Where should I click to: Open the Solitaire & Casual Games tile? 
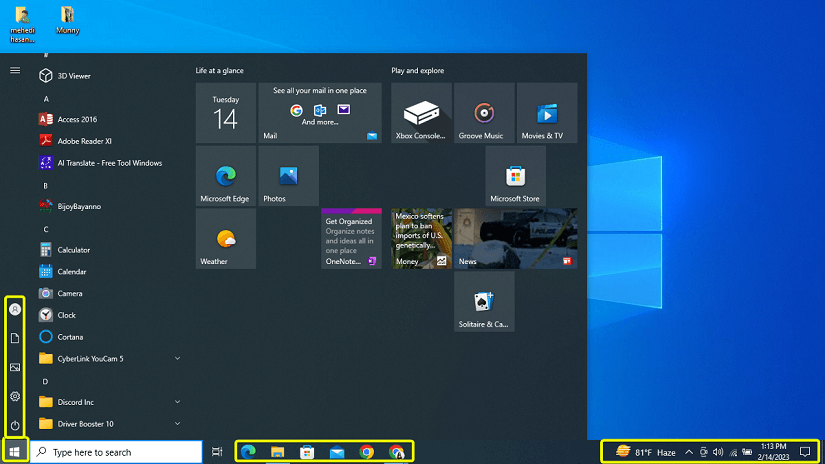click(x=484, y=301)
